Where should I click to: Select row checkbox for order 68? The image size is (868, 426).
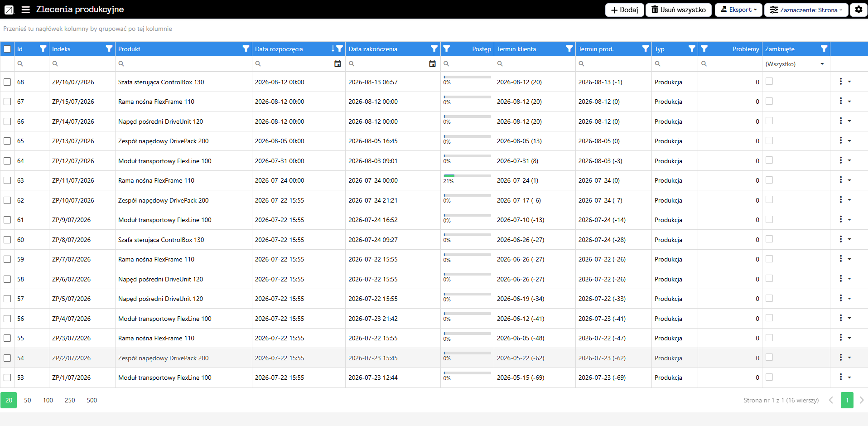point(7,82)
